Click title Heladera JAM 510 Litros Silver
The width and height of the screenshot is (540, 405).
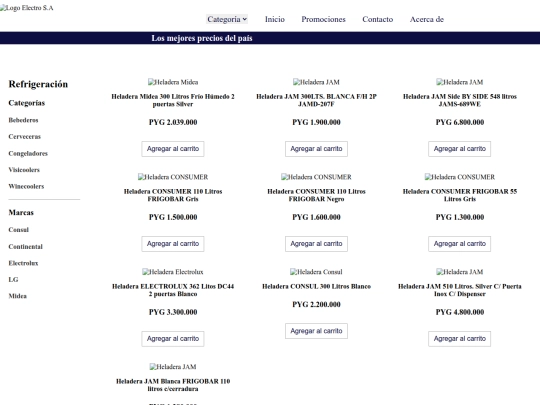(460, 290)
